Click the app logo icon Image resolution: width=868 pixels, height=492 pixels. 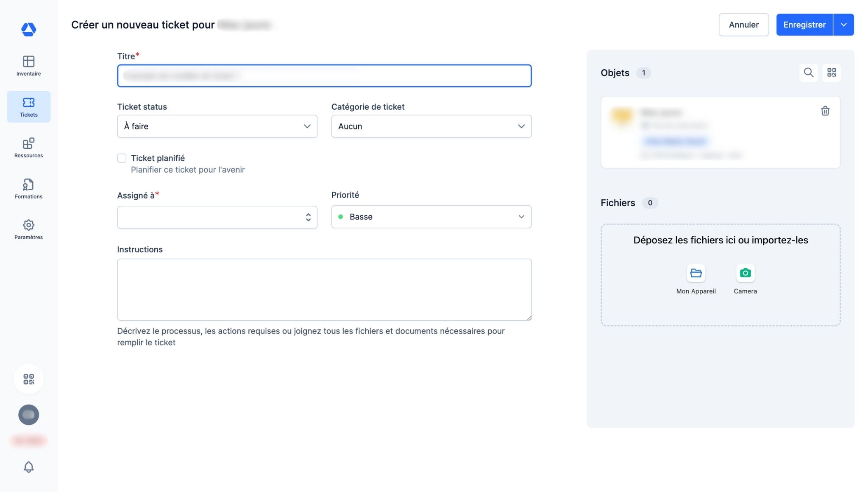(x=28, y=29)
